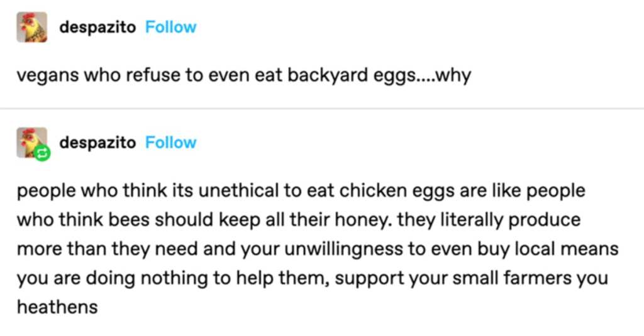Click the line starting 'who think bees should keep'

click(299, 220)
